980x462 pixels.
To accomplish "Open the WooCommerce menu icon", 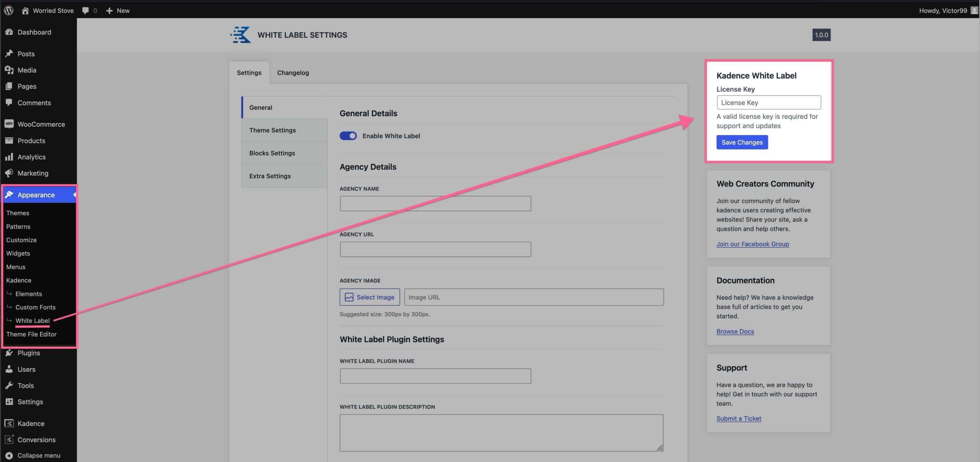I will click(9, 124).
